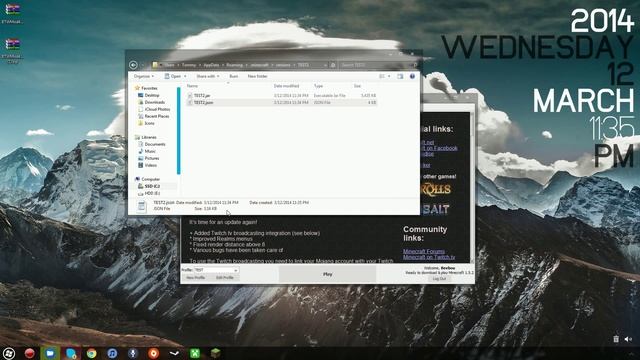The width and height of the screenshot is (640, 360).
Task: Click the blue badged taskbar icon beside Explorer
Action: 71,353
